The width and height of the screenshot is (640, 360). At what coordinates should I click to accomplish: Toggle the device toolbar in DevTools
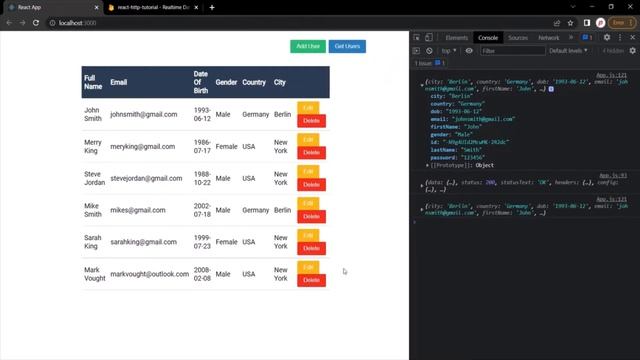[x=429, y=38]
